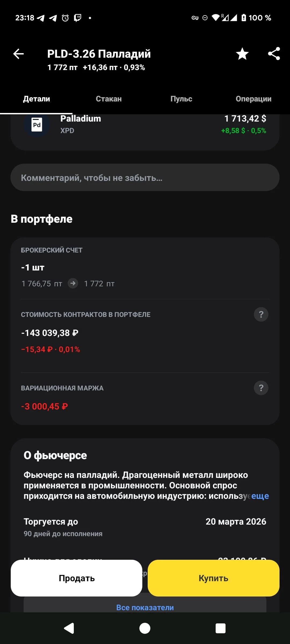Expand Все показатели section
This screenshot has height=644, width=290.
click(145, 607)
